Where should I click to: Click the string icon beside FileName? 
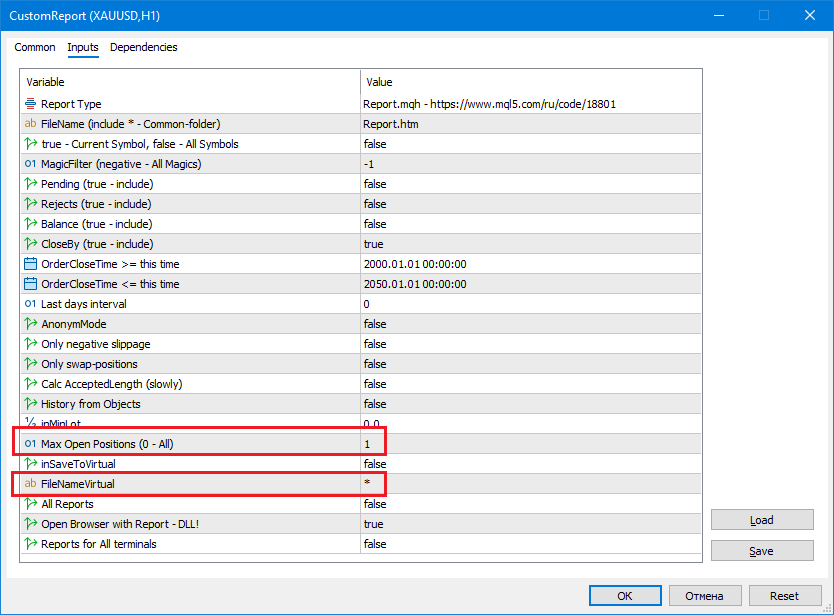point(30,124)
